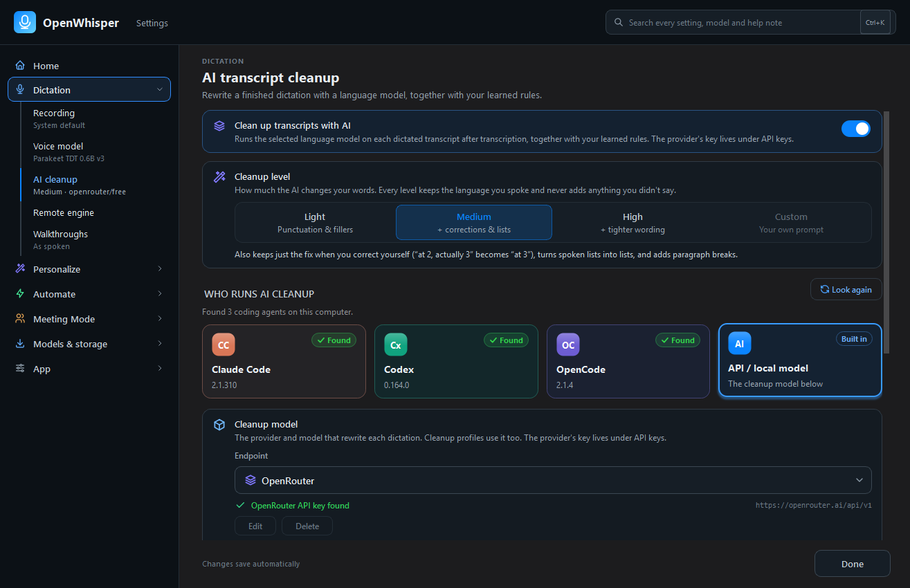This screenshot has width=910, height=588.
Task: Click Edit under OpenRouter API key
Action: (255, 526)
